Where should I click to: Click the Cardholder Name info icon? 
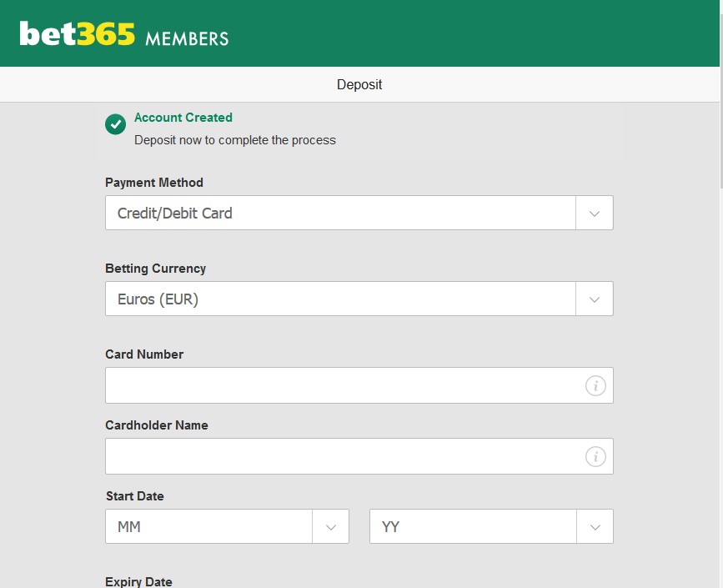pos(595,456)
